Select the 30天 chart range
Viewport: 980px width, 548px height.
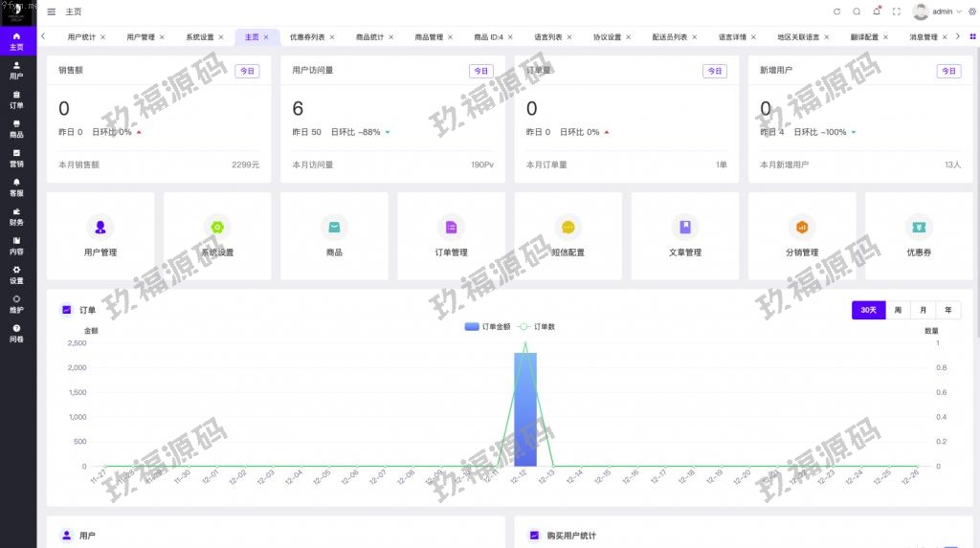coord(868,310)
